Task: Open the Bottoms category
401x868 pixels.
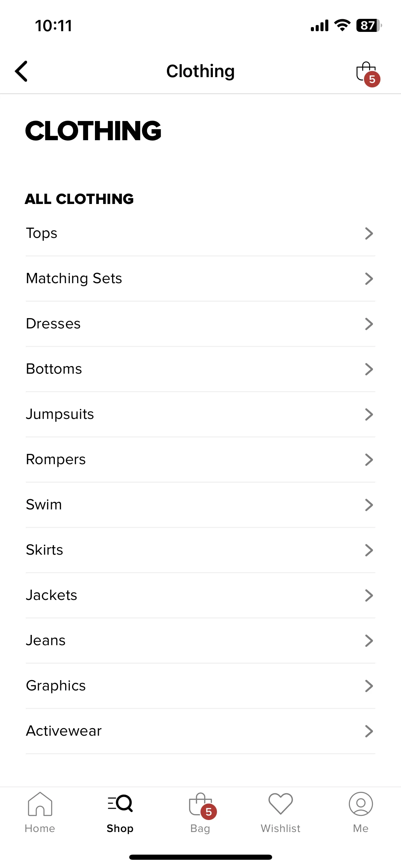Action: click(x=200, y=369)
